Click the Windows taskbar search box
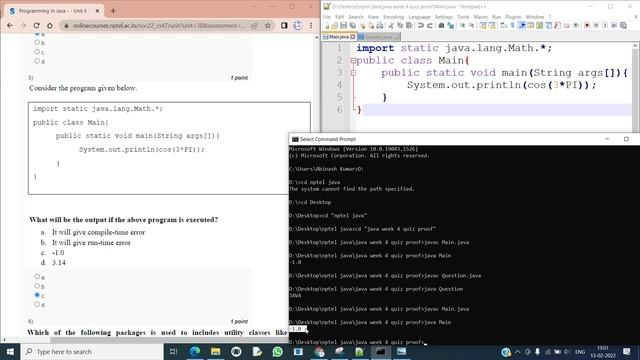 [92, 351]
